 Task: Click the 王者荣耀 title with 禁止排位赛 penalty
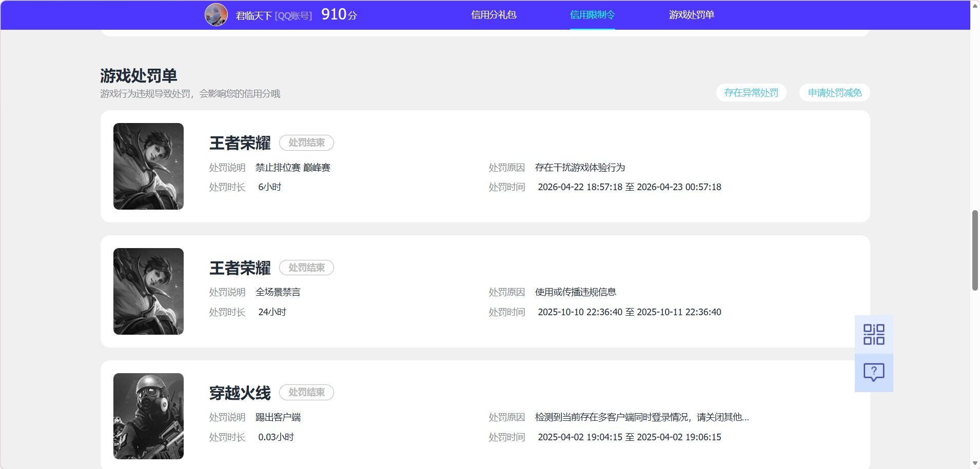pyautogui.click(x=240, y=143)
